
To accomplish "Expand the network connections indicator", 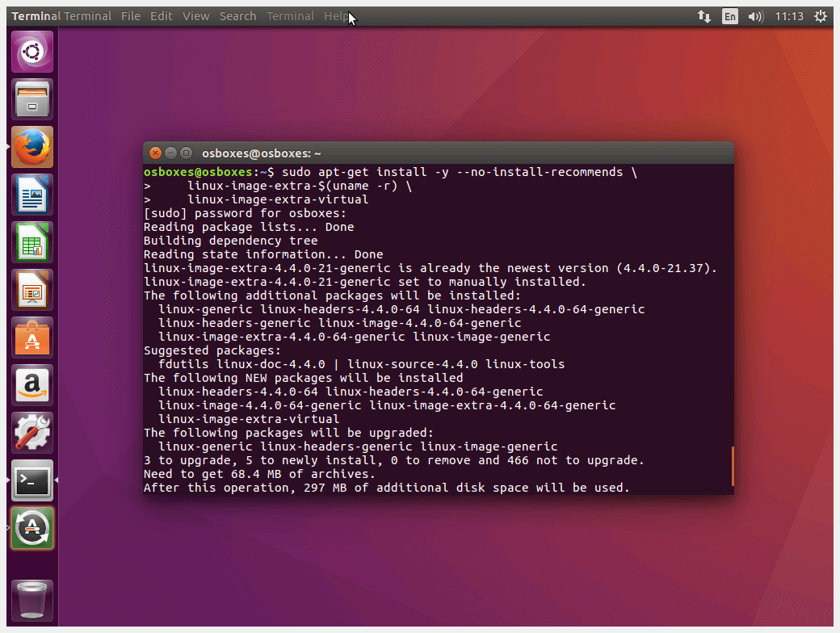I will 704,16.
